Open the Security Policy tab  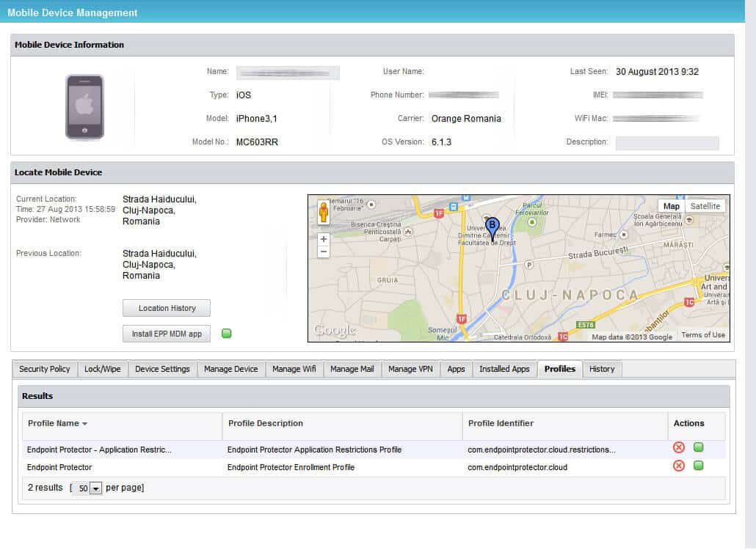(x=44, y=369)
